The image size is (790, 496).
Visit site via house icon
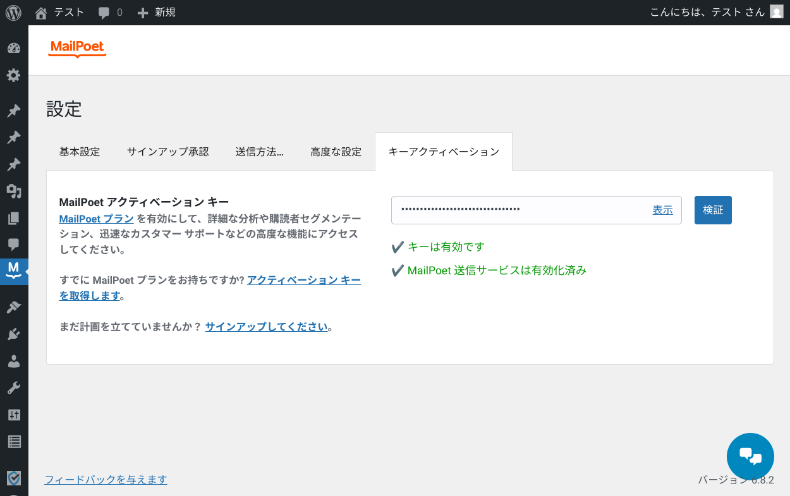[x=41, y=13]
